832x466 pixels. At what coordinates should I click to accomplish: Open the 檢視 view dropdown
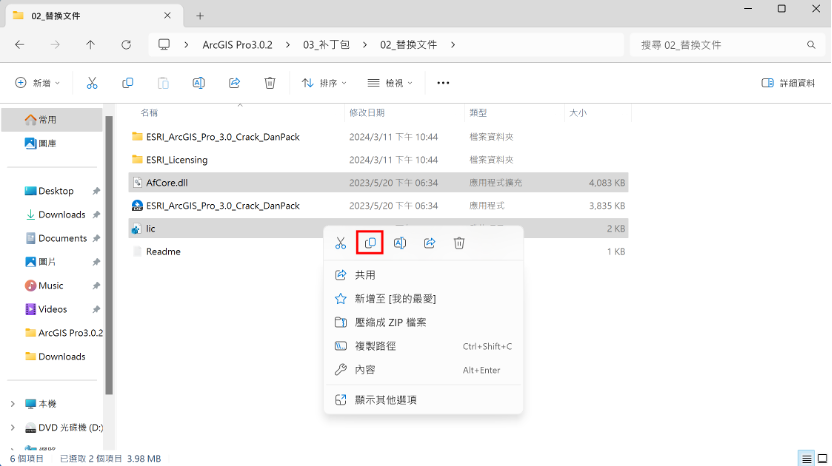tap(390, 83)
